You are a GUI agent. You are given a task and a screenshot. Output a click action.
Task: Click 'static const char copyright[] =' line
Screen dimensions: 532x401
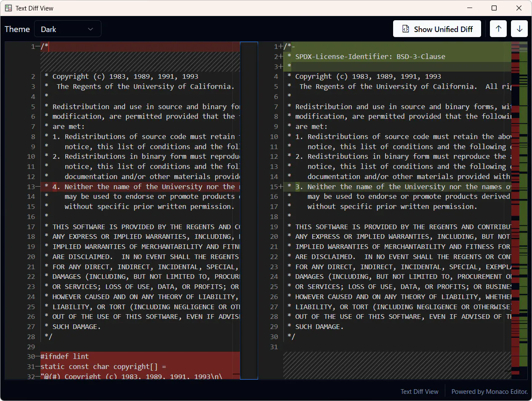coord(140,367)
